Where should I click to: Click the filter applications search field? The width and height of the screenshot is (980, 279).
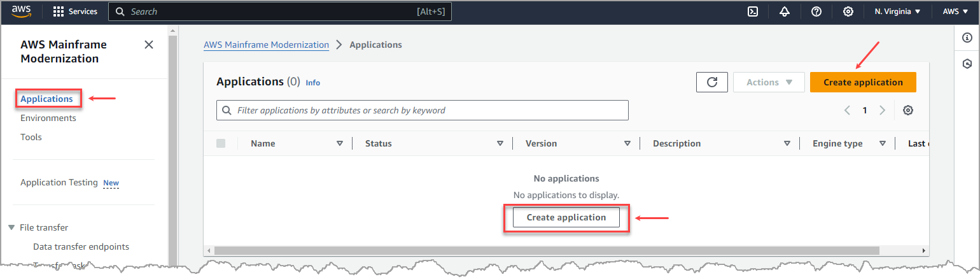click(423, 110)
